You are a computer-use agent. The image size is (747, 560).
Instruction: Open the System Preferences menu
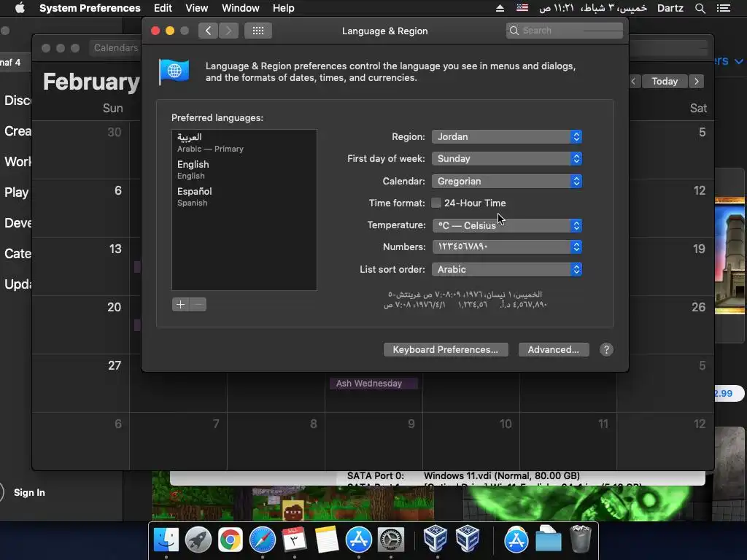(x=90, y=8)
